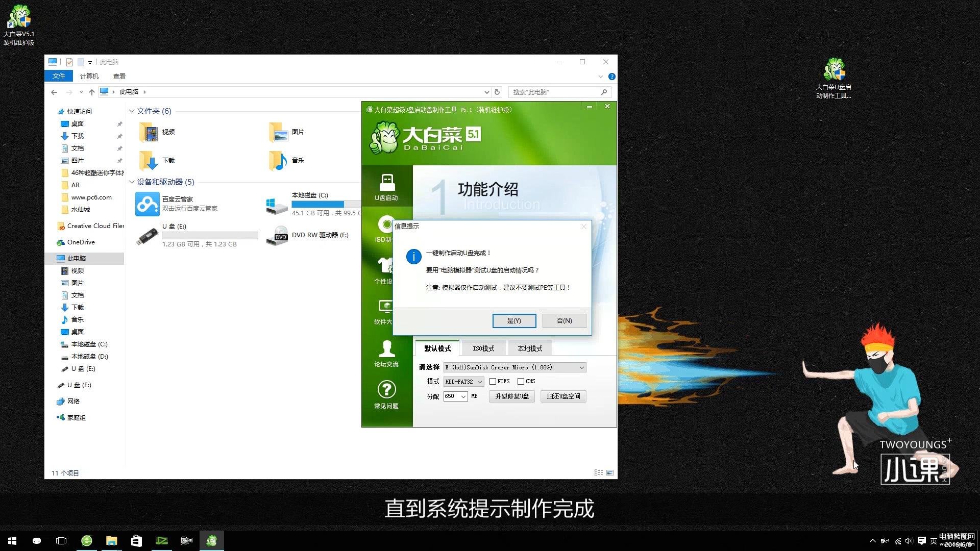The width and height of the screenshot is (980, 551).
Task: Collapse the 文件夹 (6) group
Action: pos(132,111)
